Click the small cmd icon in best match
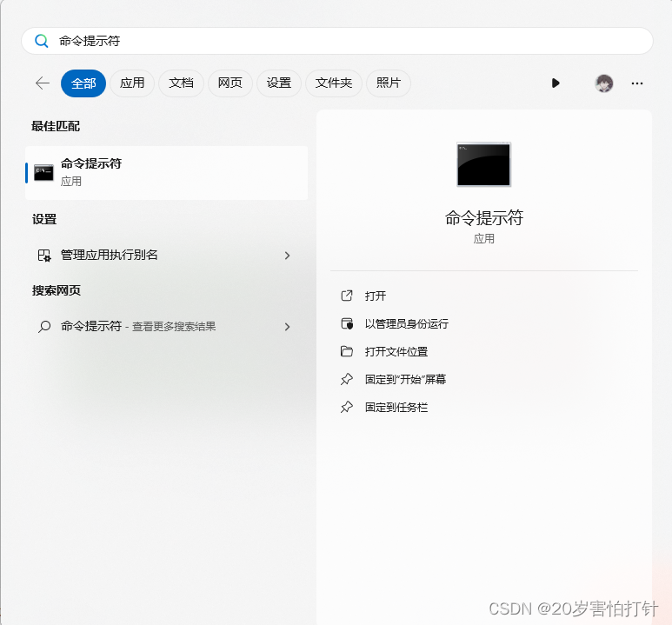672x625 pixels. coord(43,173)
